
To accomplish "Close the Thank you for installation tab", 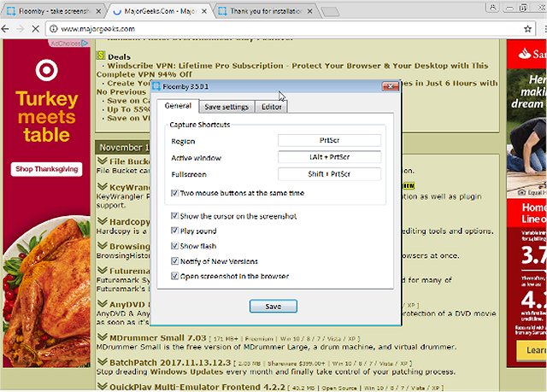I will pyautogui.click(x=309, y=11).
